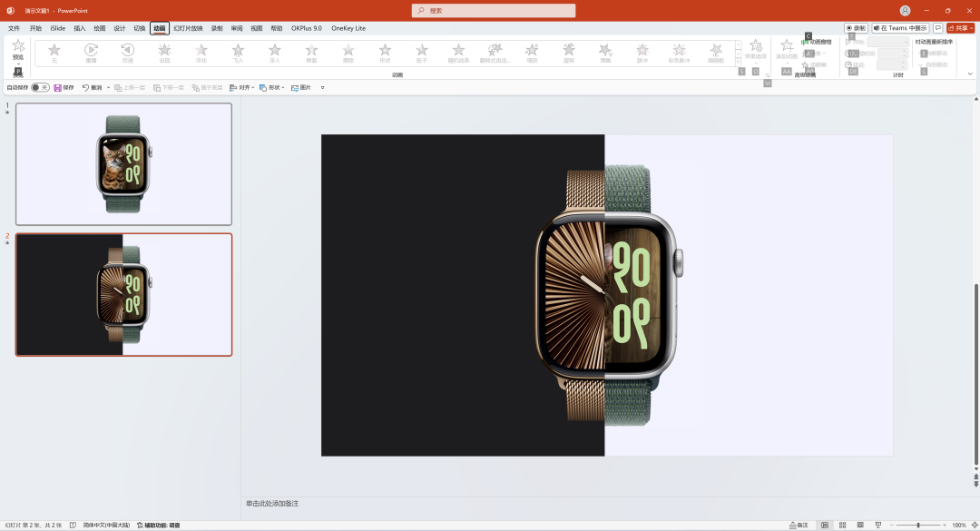Image resolution: width=980 pixels, height=531 pixels.
Task: Open the 设计 Design tab
Action: [120, 28]
